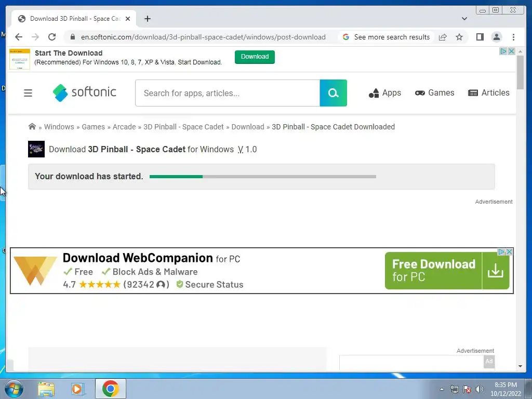
Task: Open AdChoices on WebCompanion ad
Action: (501, 252)
